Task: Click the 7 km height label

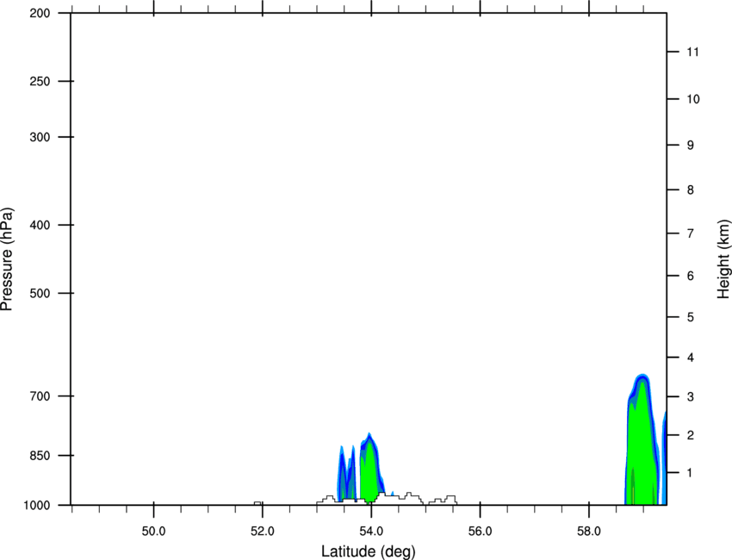Action: point(691,233)
